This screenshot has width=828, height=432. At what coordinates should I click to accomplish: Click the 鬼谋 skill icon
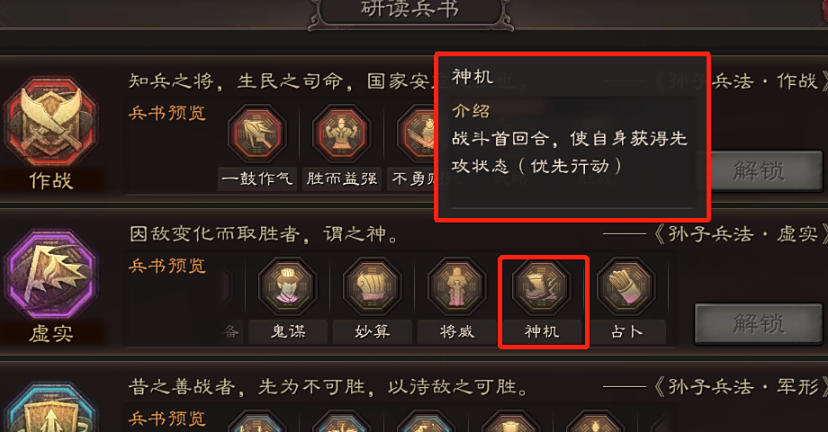[288, 287]
